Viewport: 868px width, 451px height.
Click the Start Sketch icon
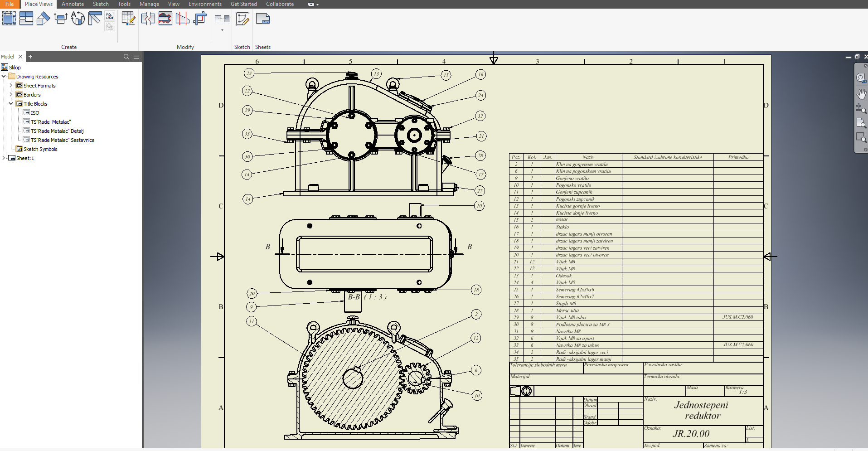pyautogui.click(x=242, y=19)
